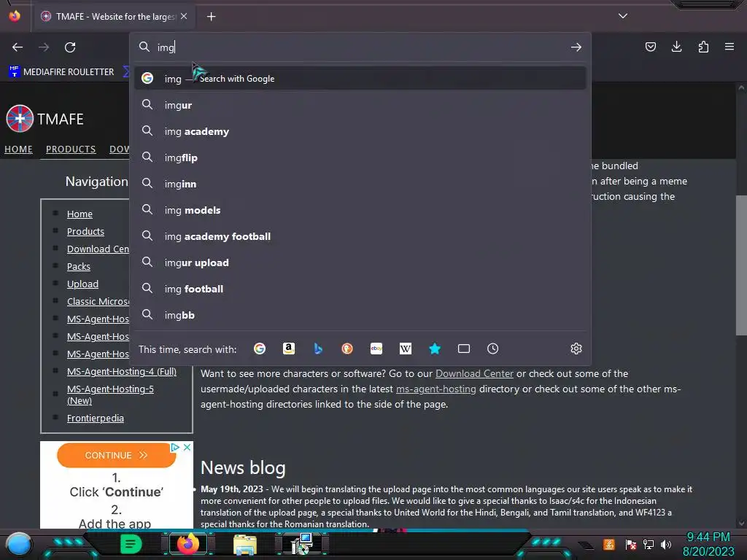The width and height of the screenshot is (747, 560).
Task: Open the Java update tray icon
Action: 609,544
